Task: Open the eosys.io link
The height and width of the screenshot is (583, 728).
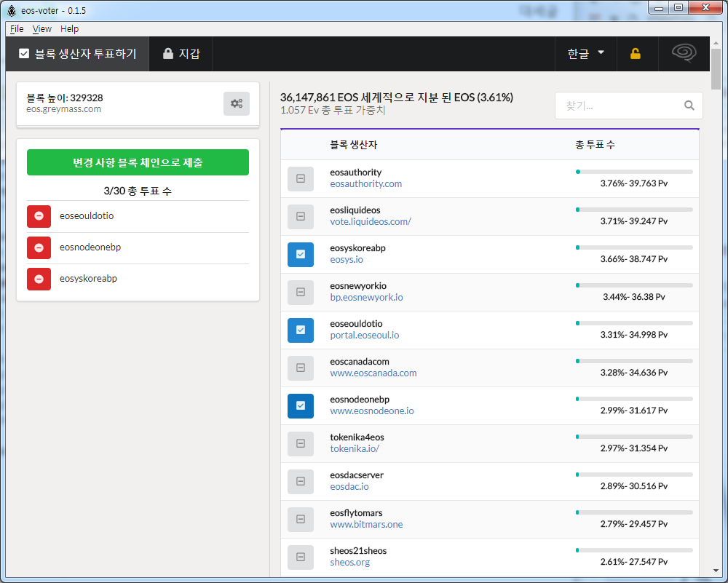Action: pos(347,259)
